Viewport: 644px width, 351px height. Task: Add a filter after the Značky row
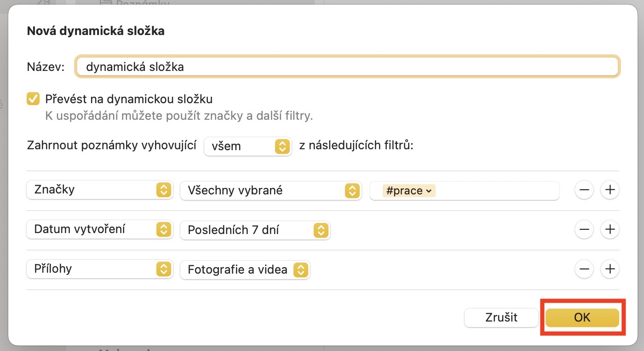[x=610, y=190]
